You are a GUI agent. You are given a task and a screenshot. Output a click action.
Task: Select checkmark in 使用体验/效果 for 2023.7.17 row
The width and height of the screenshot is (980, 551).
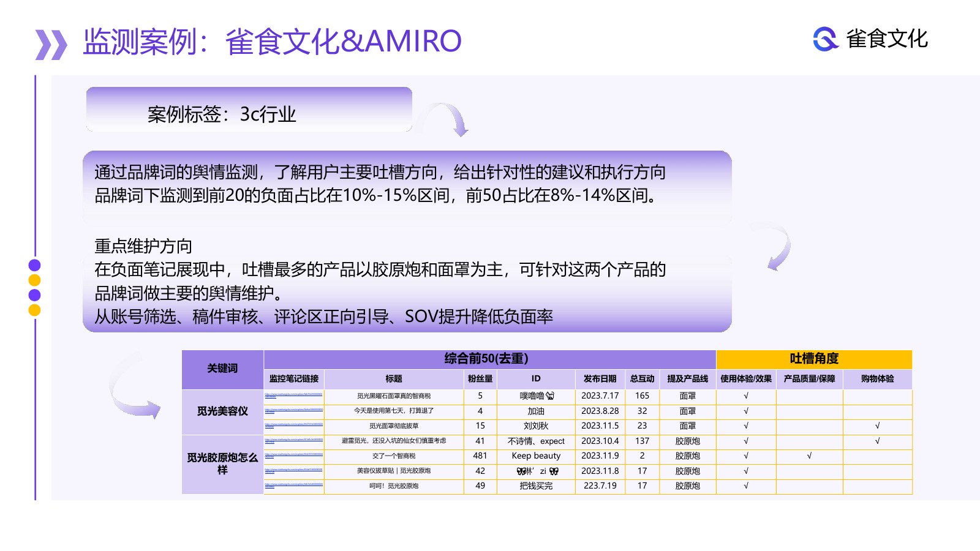coord(746,396)
